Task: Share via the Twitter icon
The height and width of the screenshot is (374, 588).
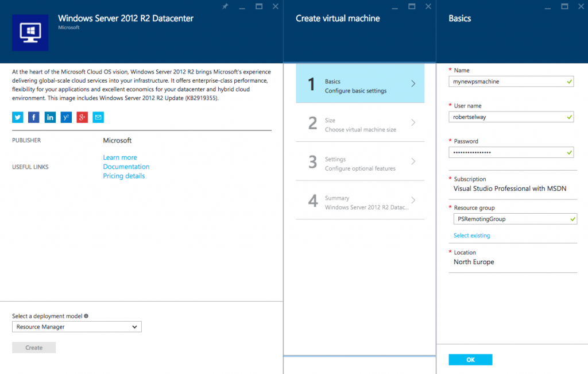Action: pos(18,118)
